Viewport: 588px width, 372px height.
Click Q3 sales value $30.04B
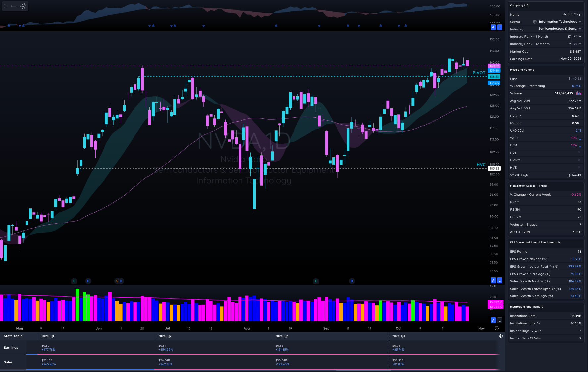click(281, 360)
